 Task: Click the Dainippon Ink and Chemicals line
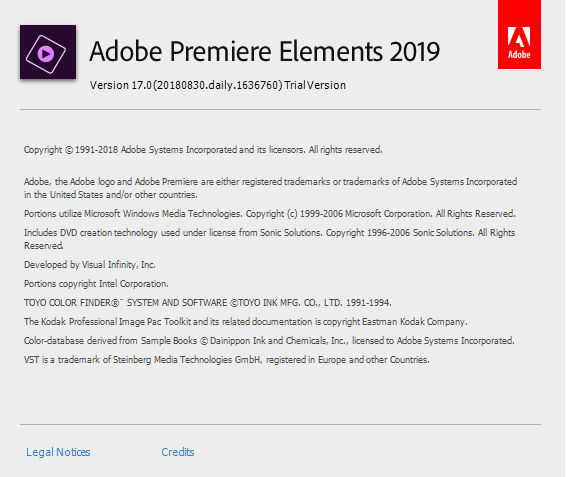pyautogui.click(x=269, y=341)
